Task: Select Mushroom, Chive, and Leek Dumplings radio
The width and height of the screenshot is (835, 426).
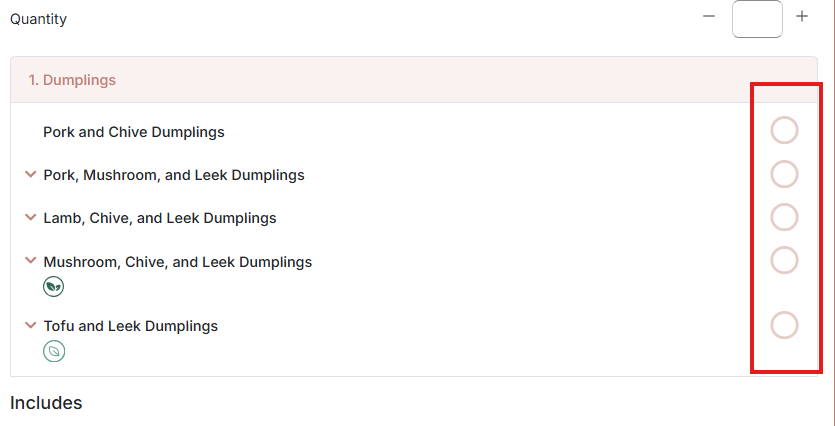Action: coord(784,260)
